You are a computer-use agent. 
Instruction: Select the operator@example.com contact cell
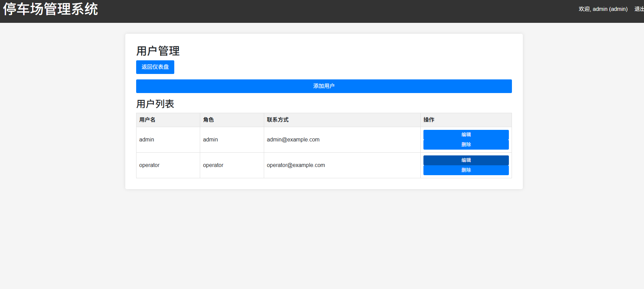click(x=342, y=165)
